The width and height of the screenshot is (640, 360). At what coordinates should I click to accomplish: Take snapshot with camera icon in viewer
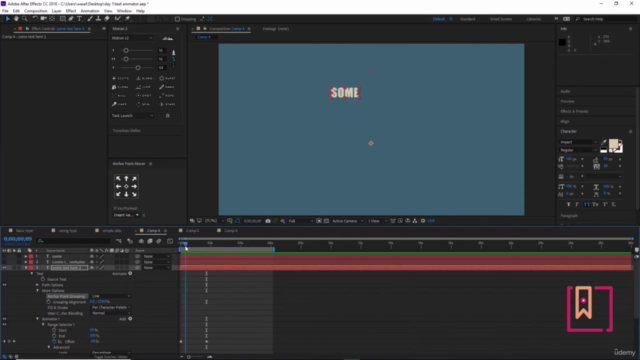coord(268,221)
